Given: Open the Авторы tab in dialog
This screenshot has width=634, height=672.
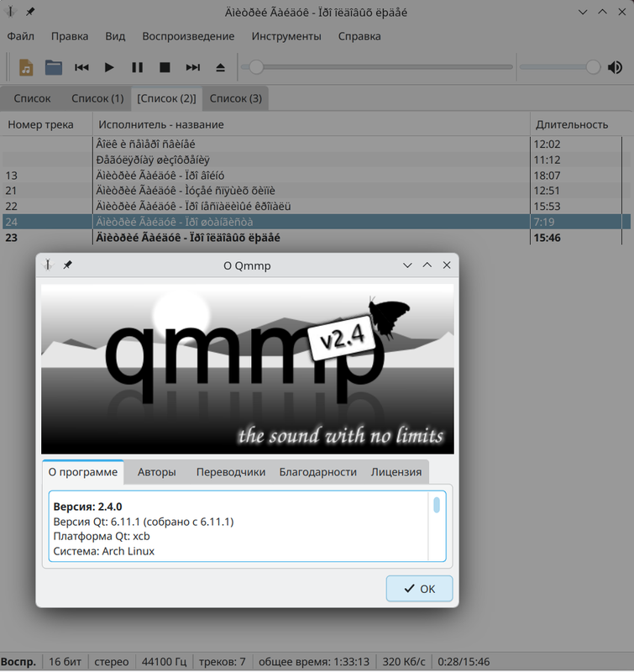Looking at the screenshot, I should click(x=156, y=472).
